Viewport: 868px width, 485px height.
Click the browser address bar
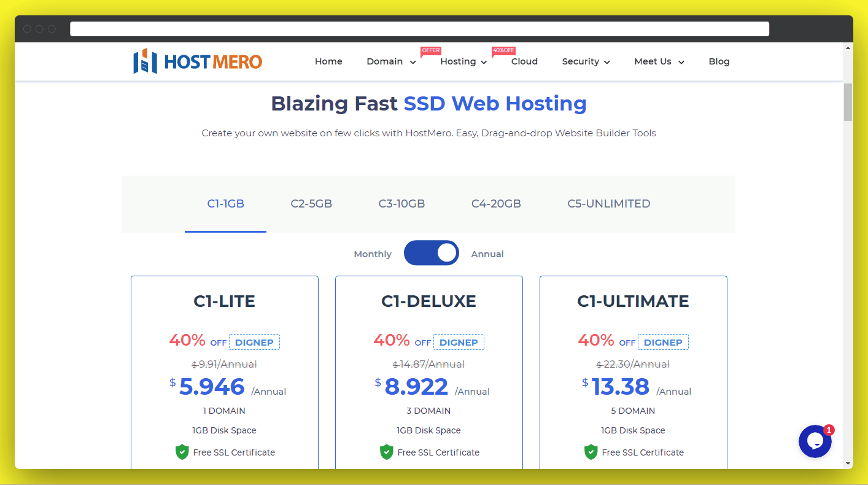coord(419,29)
